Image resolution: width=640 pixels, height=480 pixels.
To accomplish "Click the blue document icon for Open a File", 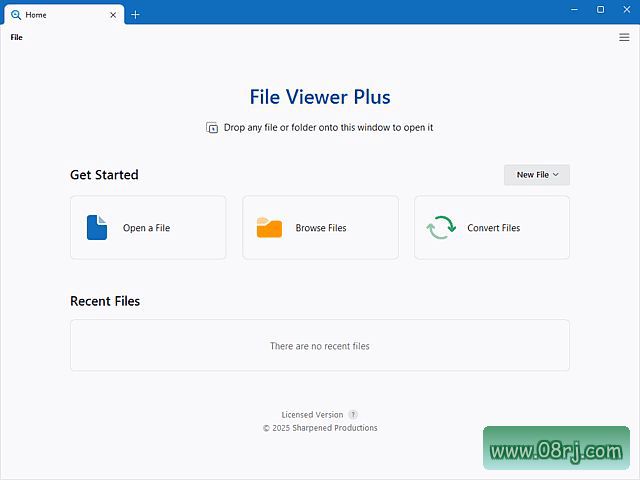I will point(97,228).
